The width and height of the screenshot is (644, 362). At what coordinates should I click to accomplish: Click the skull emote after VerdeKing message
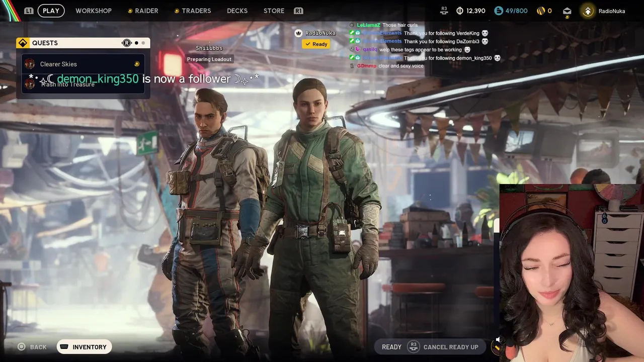click(x=485, y=33)
